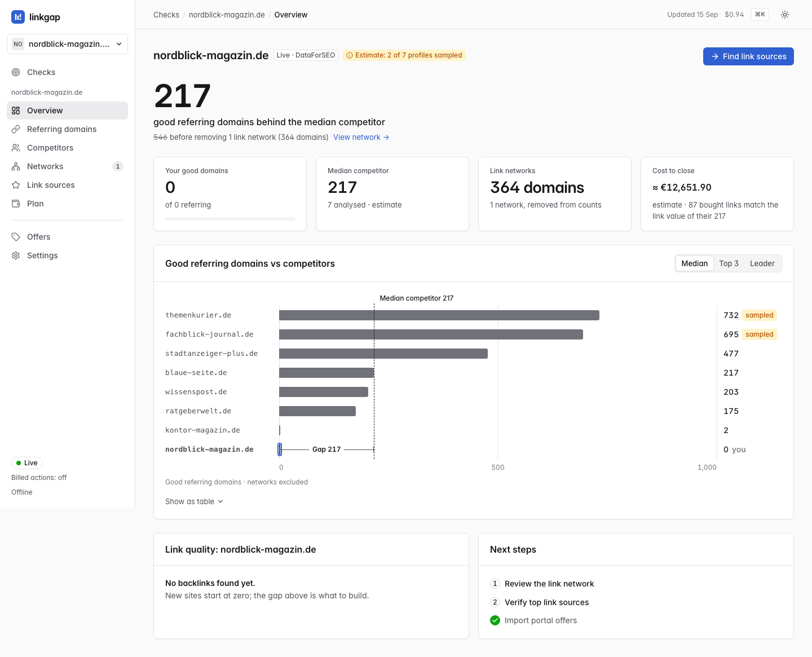Click the Networks hierarchy icon
Viewport: 812px width, 657px height.
(16, 166)
